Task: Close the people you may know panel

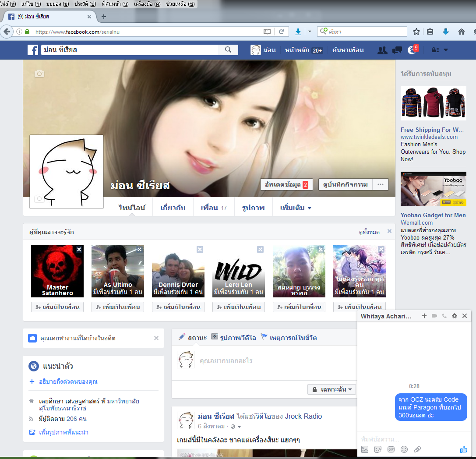Action: click(x=389, y=231)
